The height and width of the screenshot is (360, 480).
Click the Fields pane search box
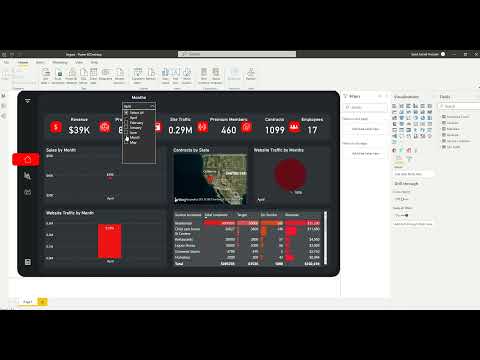coord(460,106)
